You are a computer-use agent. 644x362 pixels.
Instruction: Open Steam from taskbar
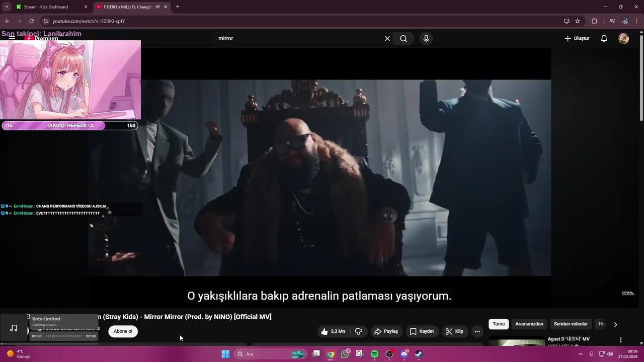pyautogui.click(x=418, y=354)
